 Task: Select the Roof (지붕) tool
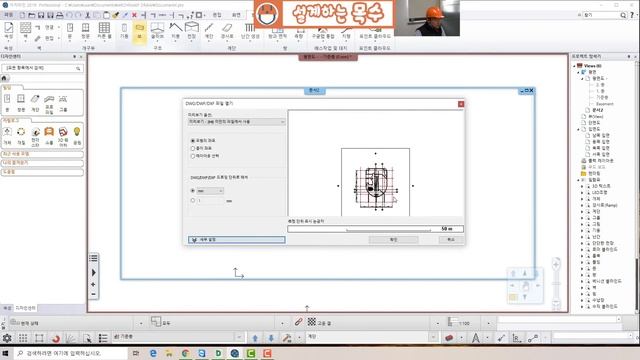[x=176, y=31]
